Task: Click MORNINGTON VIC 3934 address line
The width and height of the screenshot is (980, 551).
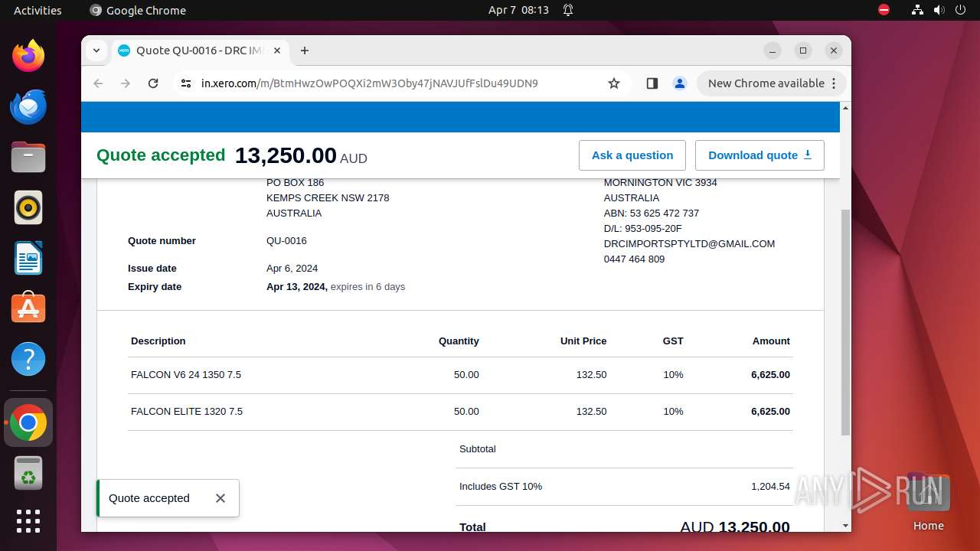Action: click(x=660, y=183)
